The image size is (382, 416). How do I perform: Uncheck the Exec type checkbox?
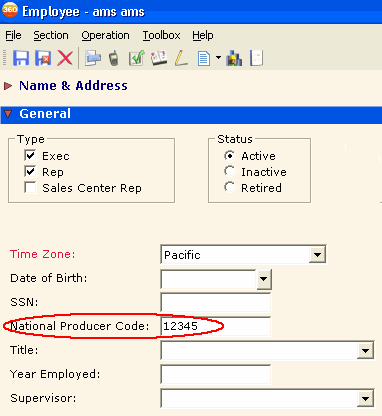(30, 155)
